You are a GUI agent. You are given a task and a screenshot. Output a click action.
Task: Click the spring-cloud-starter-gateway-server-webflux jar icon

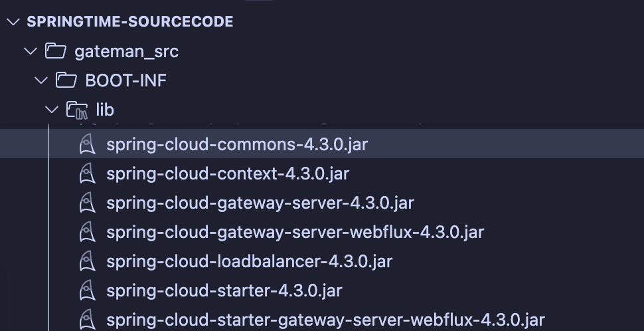click(87, 319)
